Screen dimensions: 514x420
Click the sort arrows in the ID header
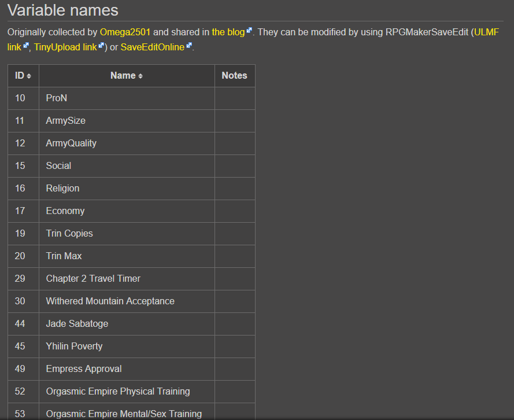pyautogui.click(x=29, y=76)
